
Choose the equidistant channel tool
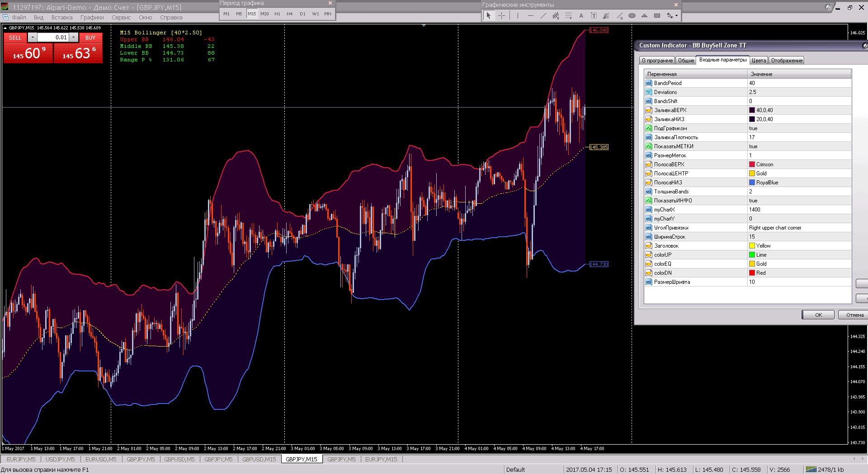coord(556,16)
